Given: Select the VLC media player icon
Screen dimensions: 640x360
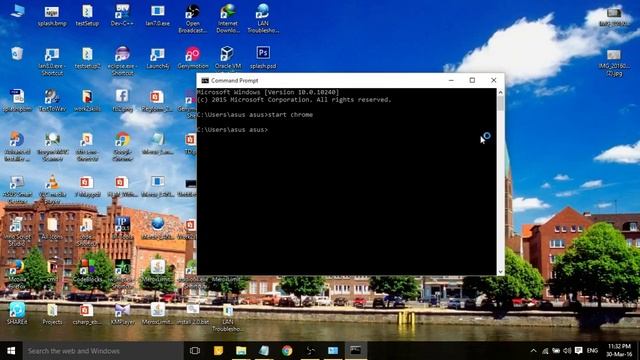Looking at the screenshot, I should (x=52, y=189).
